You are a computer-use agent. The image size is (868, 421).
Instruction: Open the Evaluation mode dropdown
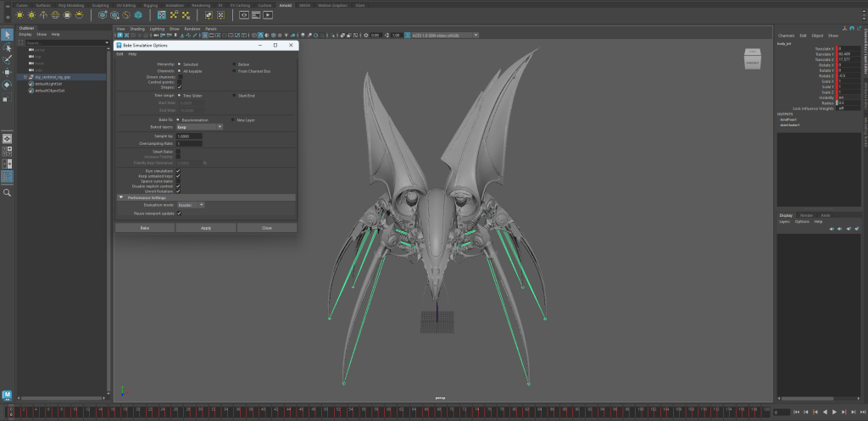pos(191,205)
